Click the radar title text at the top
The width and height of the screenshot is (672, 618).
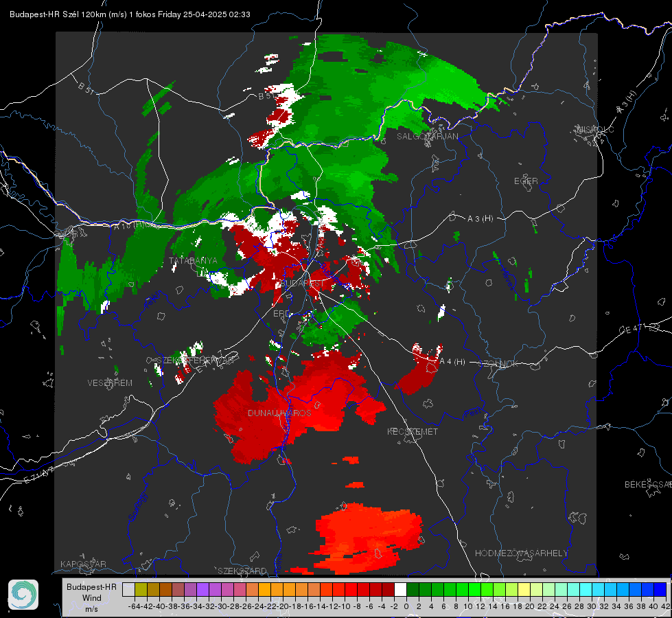(130, 14)
